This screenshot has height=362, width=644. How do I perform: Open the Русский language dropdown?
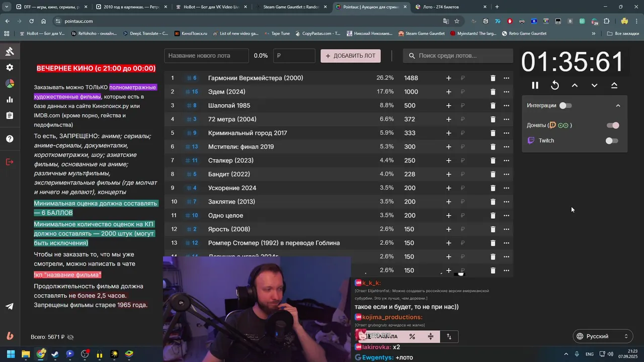(603, 336)
